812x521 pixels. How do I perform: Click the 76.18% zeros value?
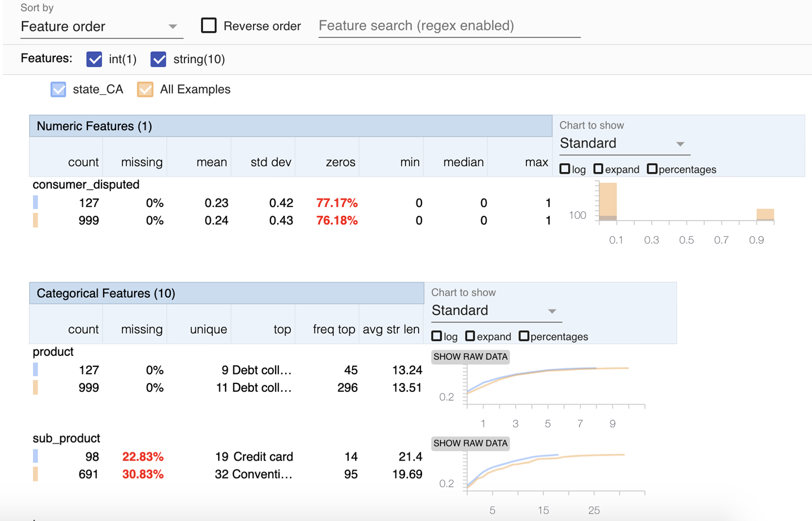tap(337, 220)
